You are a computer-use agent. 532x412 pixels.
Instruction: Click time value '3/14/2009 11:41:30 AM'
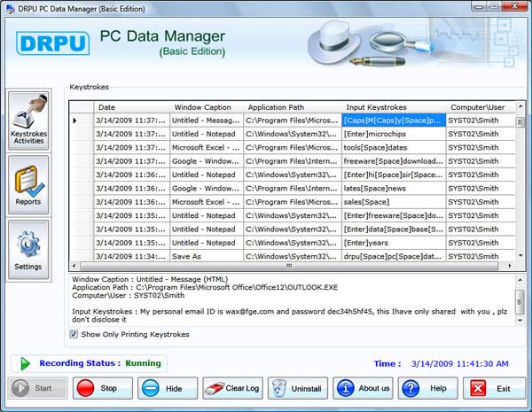pyautogui.click(x=459, y=364)
